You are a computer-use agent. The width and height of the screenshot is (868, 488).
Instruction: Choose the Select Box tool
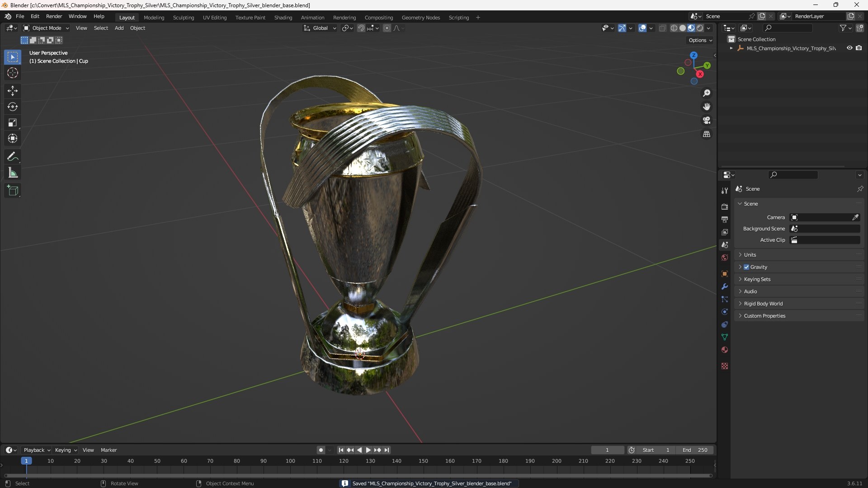(x=13, y=57)
